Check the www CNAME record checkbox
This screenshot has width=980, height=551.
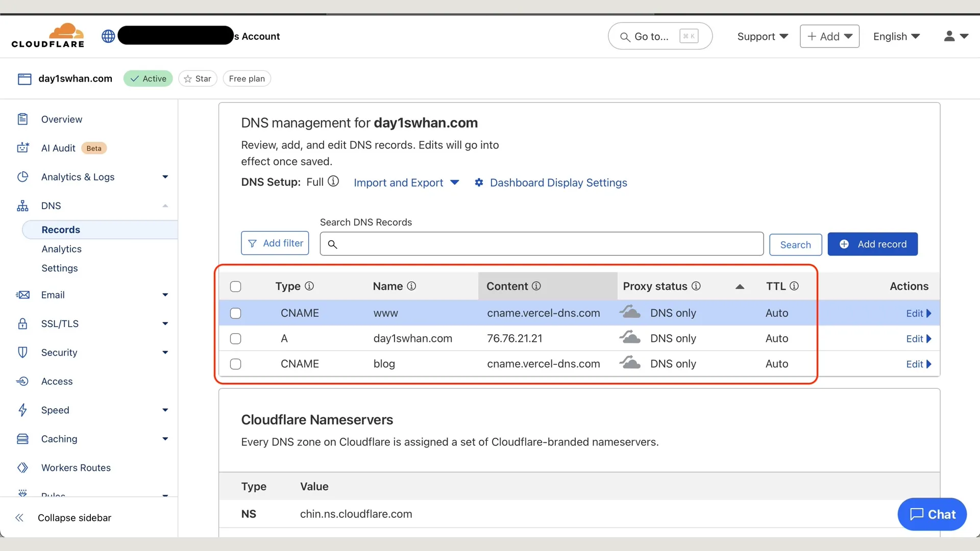pos(235,313)
